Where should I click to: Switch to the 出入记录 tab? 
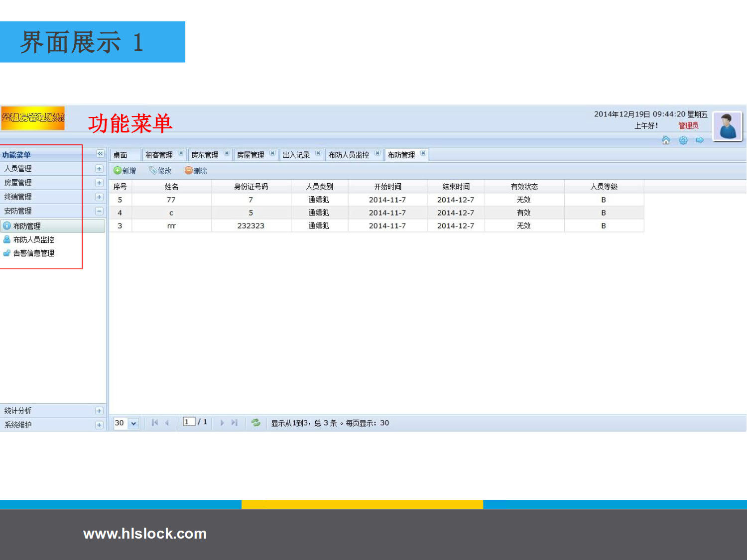pyautogui.click(x=296, y=155)
